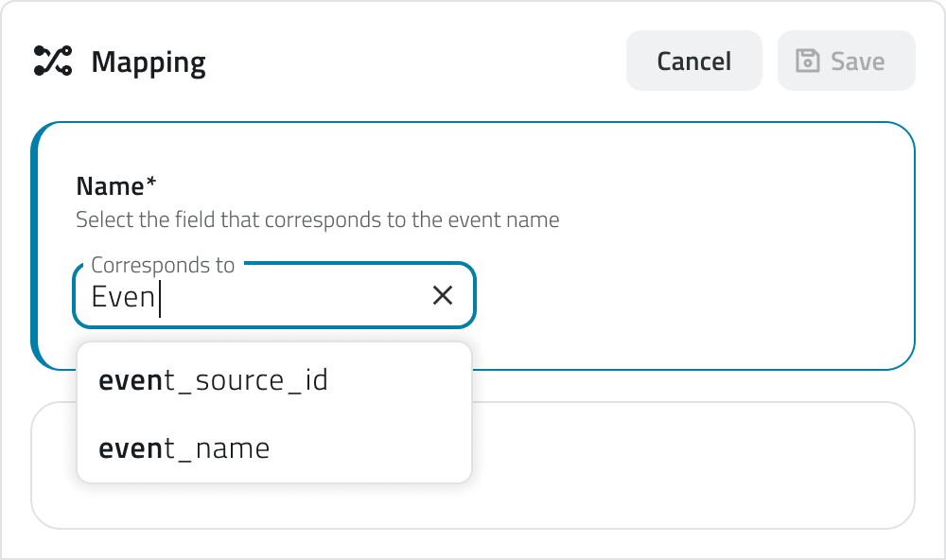Click the "Select the field" helper text
This screenshot has width=946, height=560.
(317, 220)
